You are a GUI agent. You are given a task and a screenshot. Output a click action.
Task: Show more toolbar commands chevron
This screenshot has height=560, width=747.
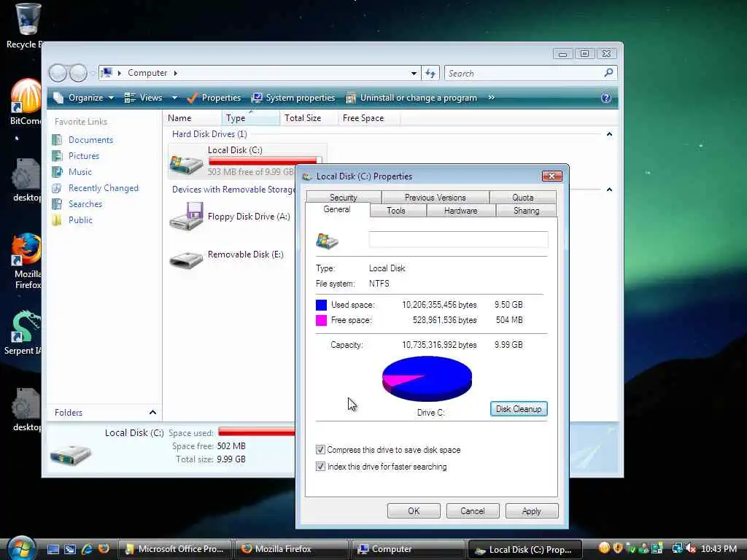(491, 98)
